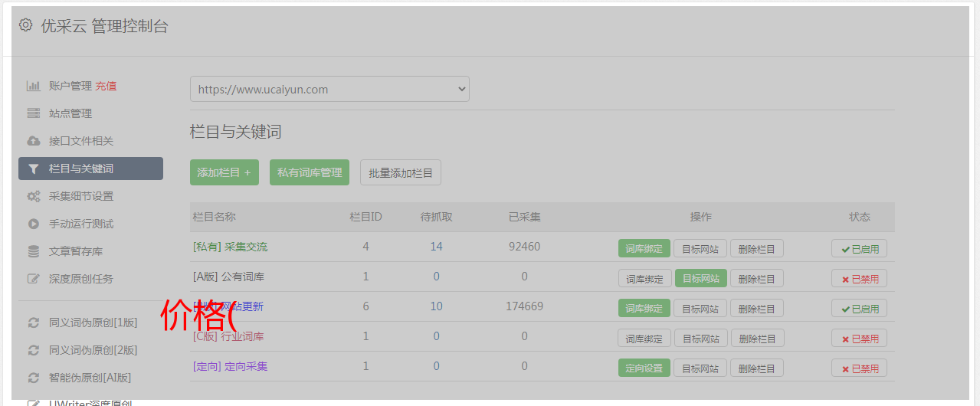Click 词库绑定 for 采集交流 row

pyautogui.click(x=644, y=248)
